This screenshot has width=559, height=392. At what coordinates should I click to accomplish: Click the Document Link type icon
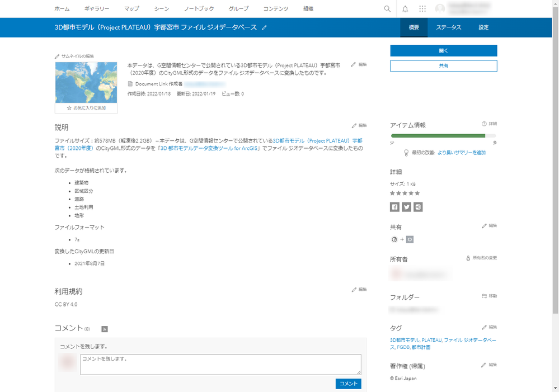click(x=130, y=84)
